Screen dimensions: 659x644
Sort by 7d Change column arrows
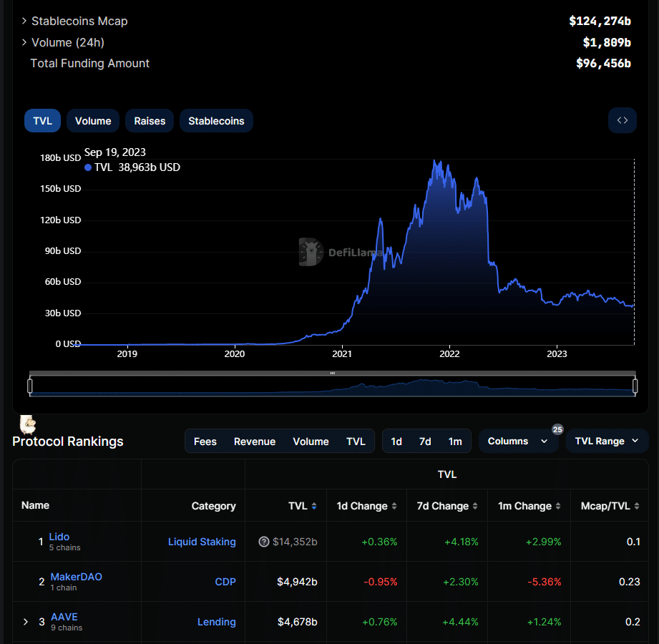coord(475,506)
